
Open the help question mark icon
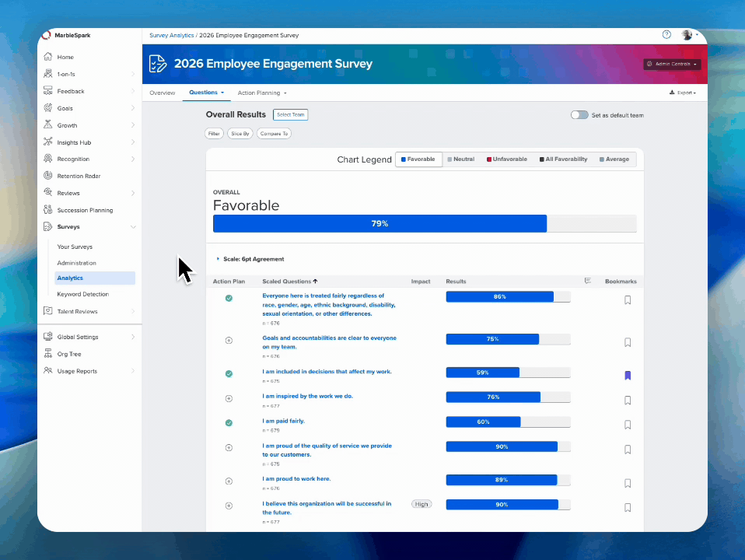point(666,35)
